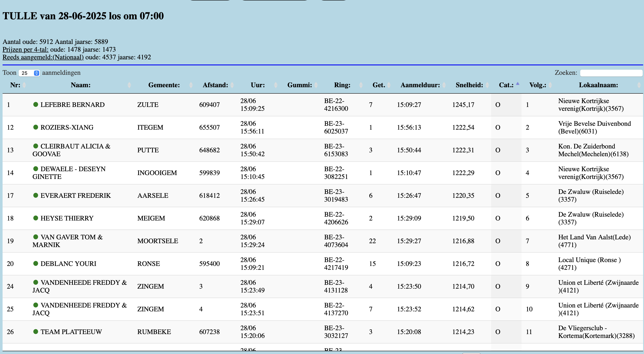
Task: Click green dot beside LEFEBRE BERNARD
Action: (x=36, y=104)
